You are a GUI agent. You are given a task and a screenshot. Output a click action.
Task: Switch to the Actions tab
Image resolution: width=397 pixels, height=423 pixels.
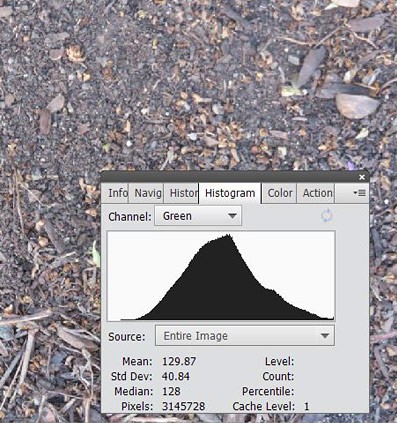click(316, 193)
